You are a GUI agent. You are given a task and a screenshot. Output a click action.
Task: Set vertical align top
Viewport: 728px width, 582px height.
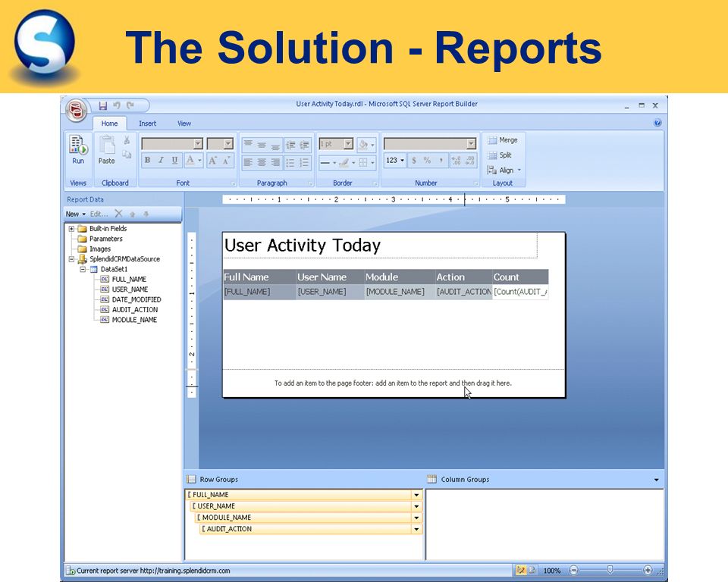point(248,145)
